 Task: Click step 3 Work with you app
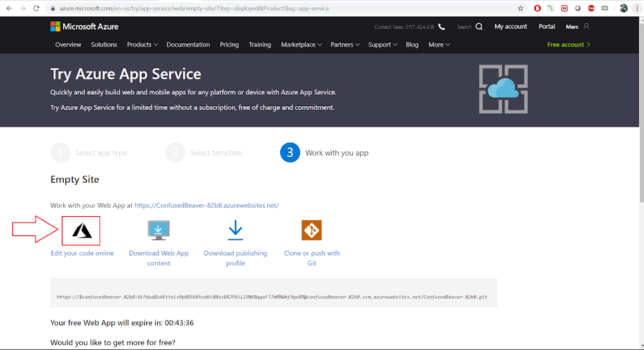point(325,152)
